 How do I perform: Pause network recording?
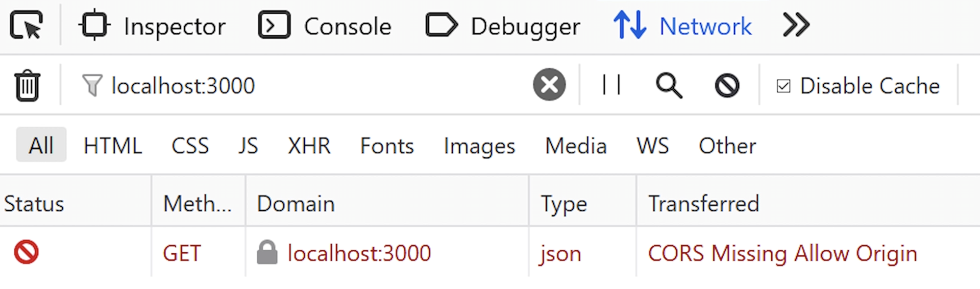pyautogui.click(x=612, y=85)
